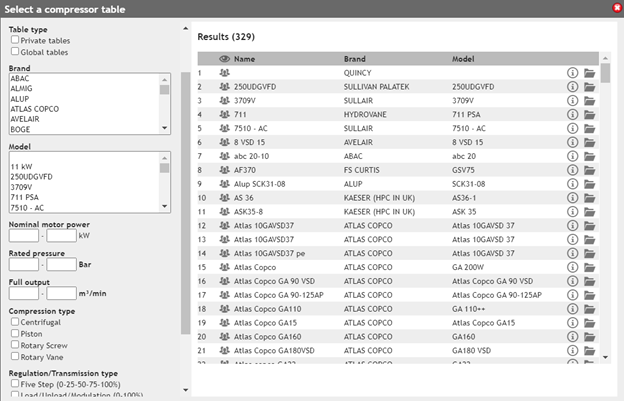Open the folder icon for row 12 Atlas 10GAVSD37
624x401 pixels.
[x=589, y=226]
